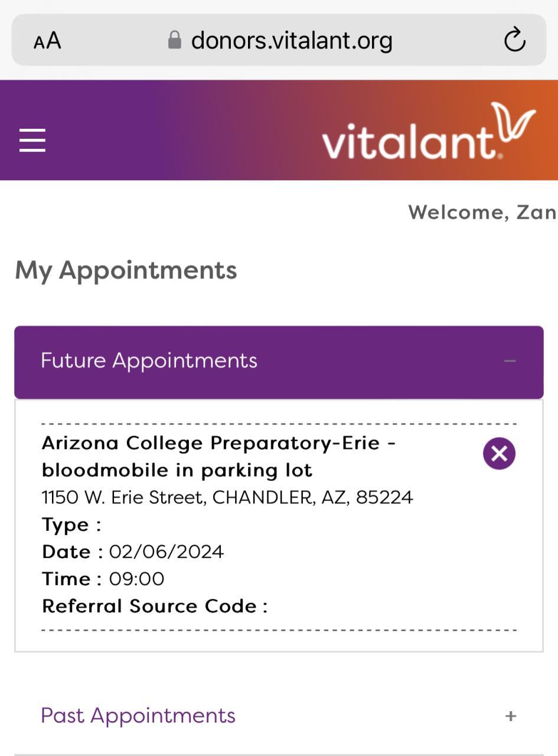Click the My Appointments page heading
Image resolution: width=558 pixels, height=756 pixels.
click(x=126, y=271)
